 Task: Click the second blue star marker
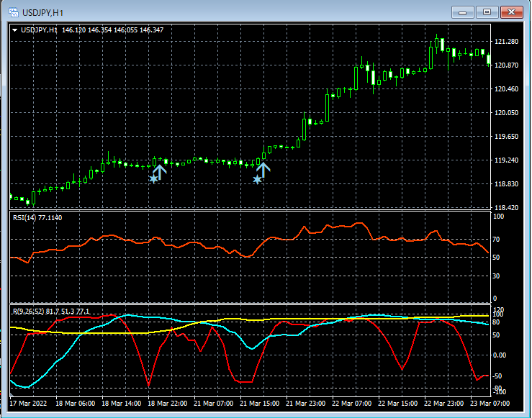pos(257,179)
